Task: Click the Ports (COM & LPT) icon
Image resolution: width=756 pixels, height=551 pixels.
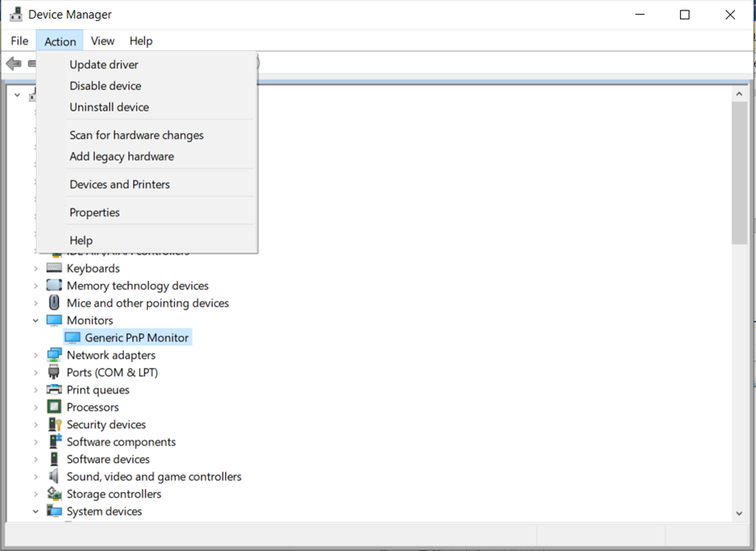Action: click(x=53, y=372)
